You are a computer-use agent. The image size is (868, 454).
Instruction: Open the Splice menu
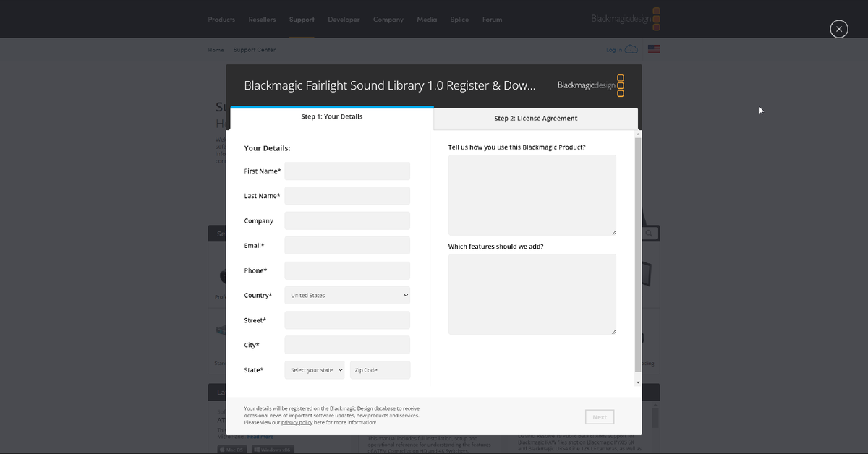459,20
